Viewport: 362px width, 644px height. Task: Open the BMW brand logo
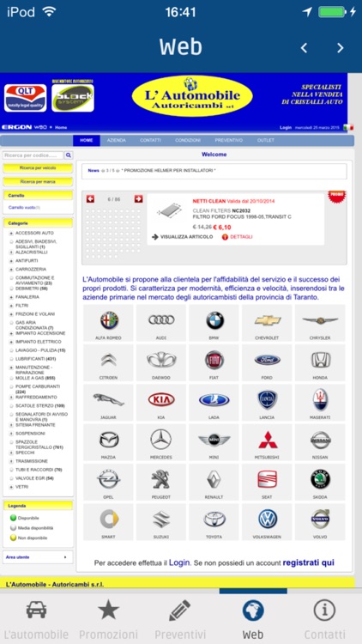point(214,320)
